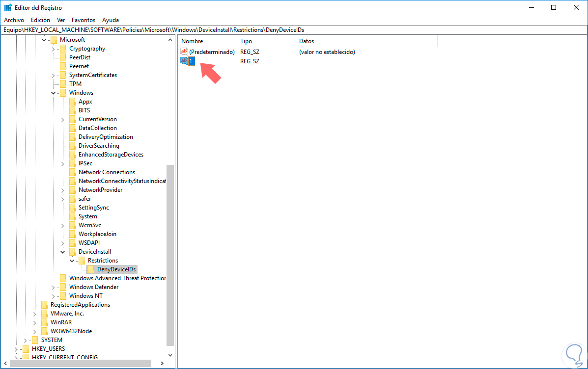Expand the WOW6432Node key

(34, 332)
